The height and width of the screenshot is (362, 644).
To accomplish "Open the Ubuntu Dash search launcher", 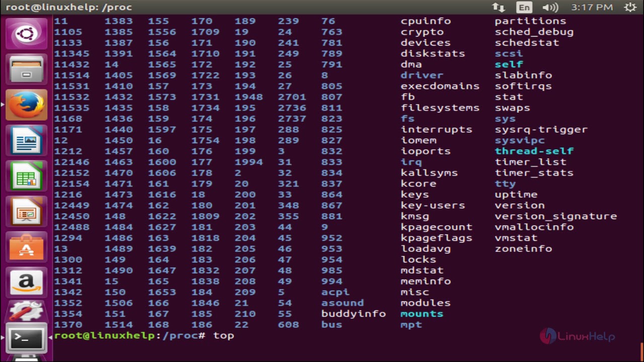I will pos(26,34).
